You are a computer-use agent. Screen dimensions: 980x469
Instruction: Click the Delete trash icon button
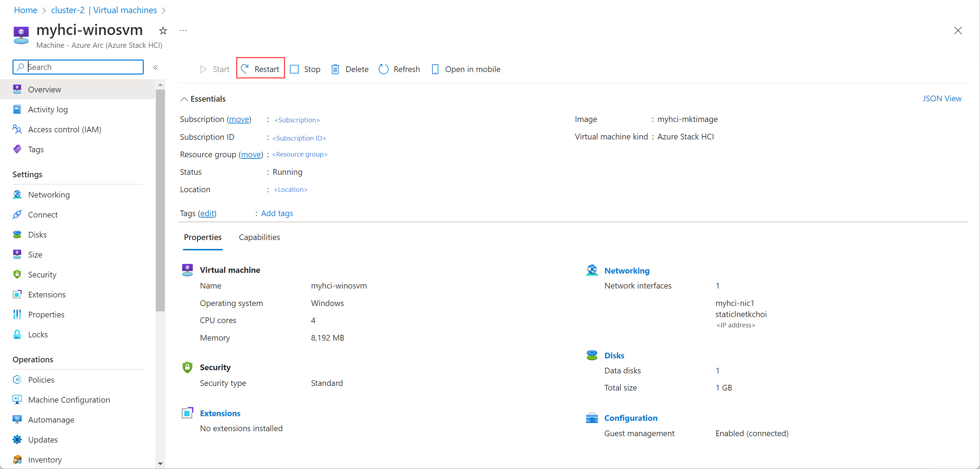350,69
